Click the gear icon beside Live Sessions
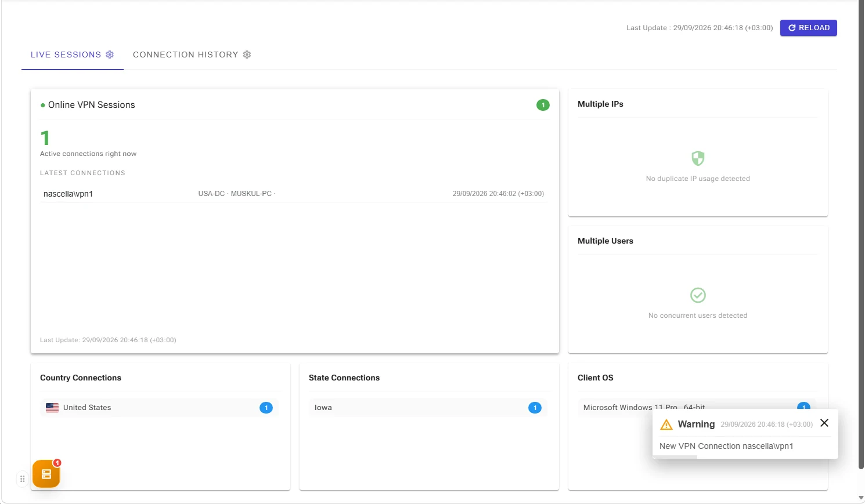This screenshot has width=865, height=504. (x=110, y=55)
